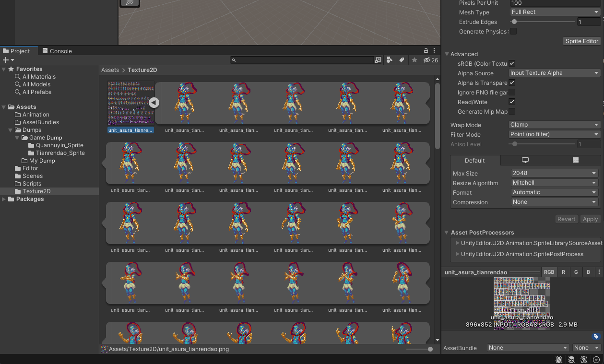
Task: Click the favorites star icon in Project toolbar
Action: pyautogui.click(x=415, y=60)
